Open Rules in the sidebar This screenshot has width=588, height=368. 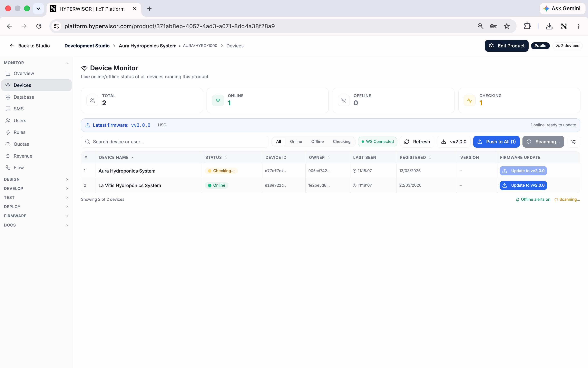37,132
